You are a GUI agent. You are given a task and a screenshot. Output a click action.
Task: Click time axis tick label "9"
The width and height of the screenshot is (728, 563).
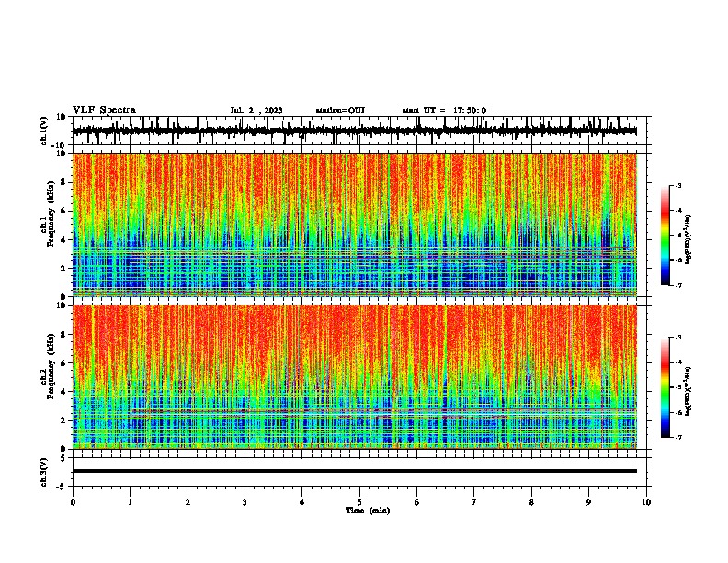coord(588,502)
